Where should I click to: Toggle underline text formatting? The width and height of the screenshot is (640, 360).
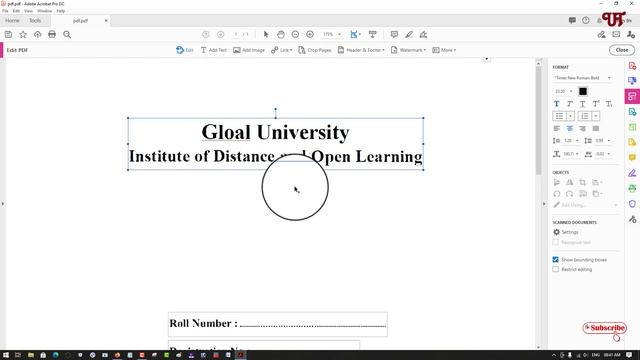pos(583,104)
